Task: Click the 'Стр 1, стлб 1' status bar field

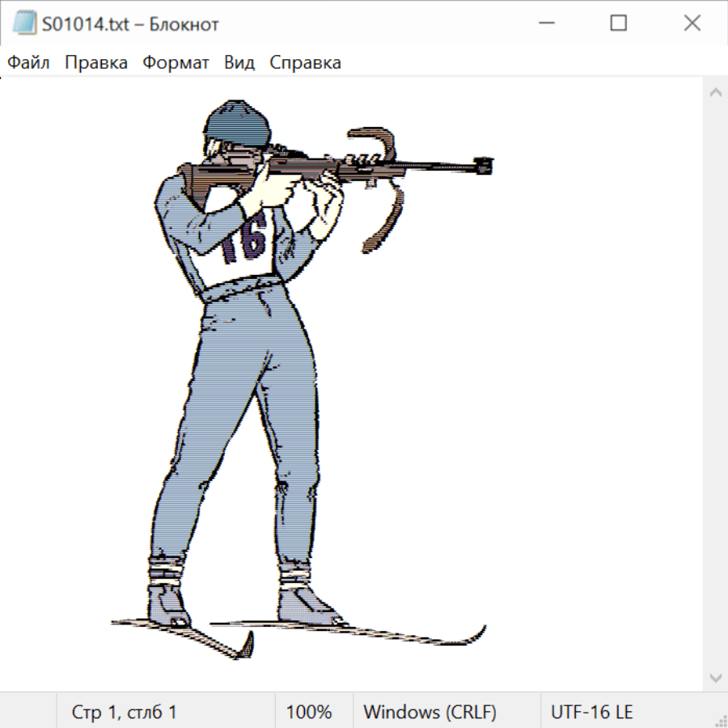Action: [125, 713]
